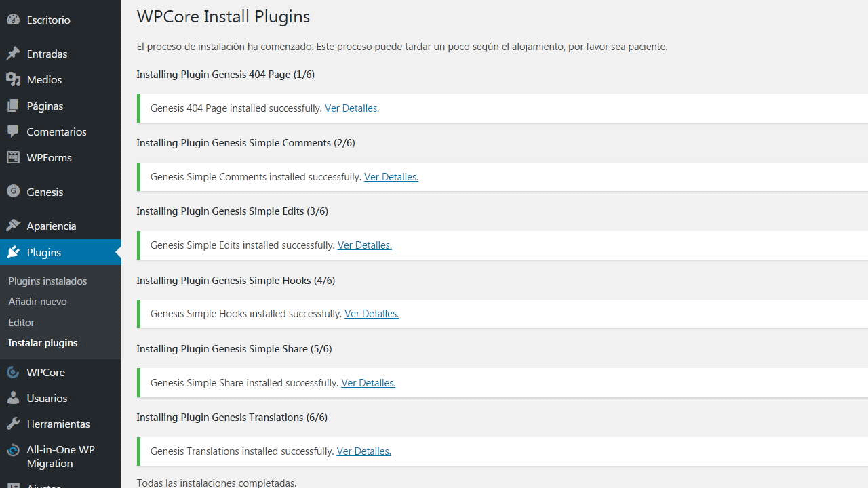Click the Entradas pushpin icon
Screen dimensions: 868x488
pyautogui.click(x=14, y=54)
